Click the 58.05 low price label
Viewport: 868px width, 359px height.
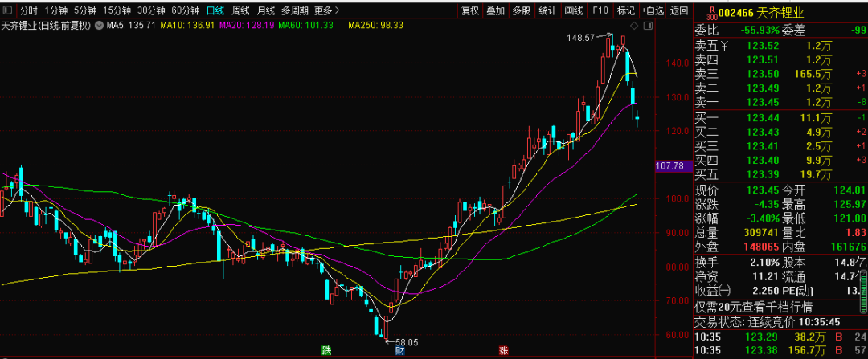click(407, 343)
